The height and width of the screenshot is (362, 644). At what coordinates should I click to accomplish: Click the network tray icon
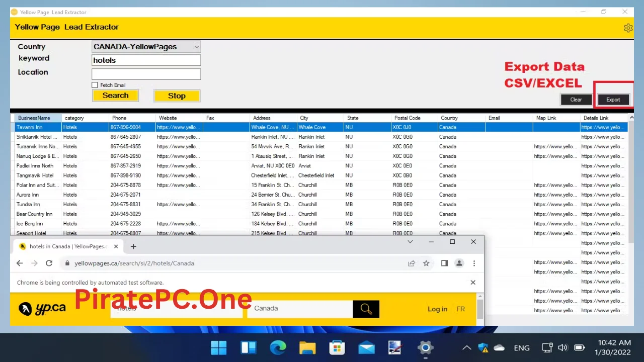coord(547,348)
